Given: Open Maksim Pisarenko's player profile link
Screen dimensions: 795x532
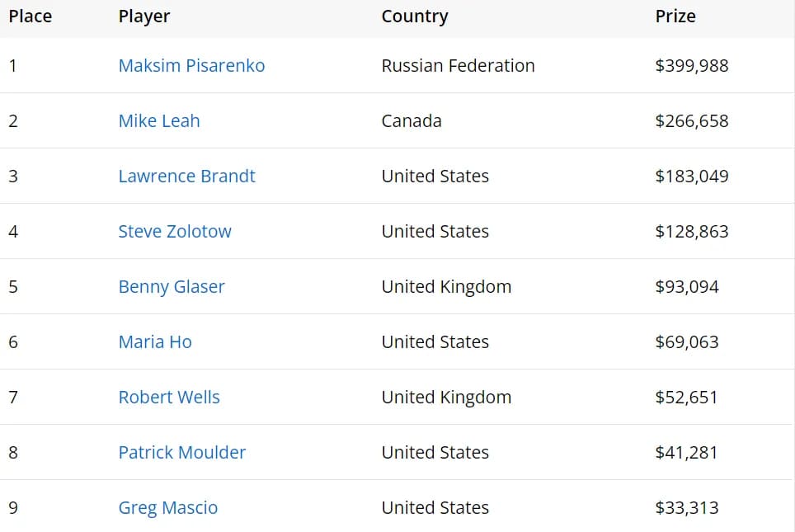Looking at the screenshot, I should point(191,66).
